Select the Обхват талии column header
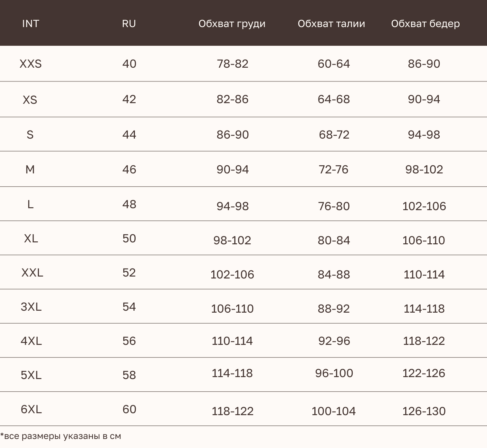This screenshot has height=448, width=487. click(331, 24)
